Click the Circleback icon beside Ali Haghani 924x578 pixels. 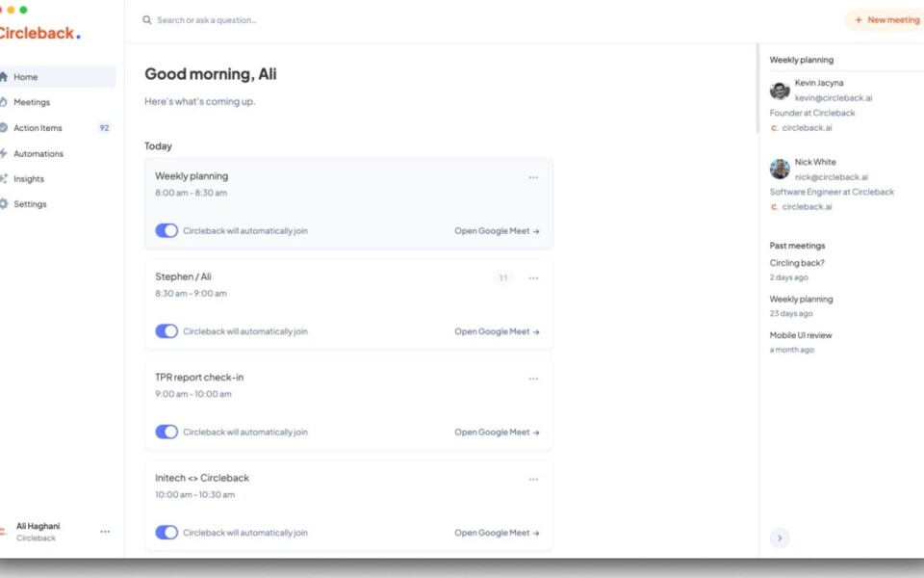point(3,532)
